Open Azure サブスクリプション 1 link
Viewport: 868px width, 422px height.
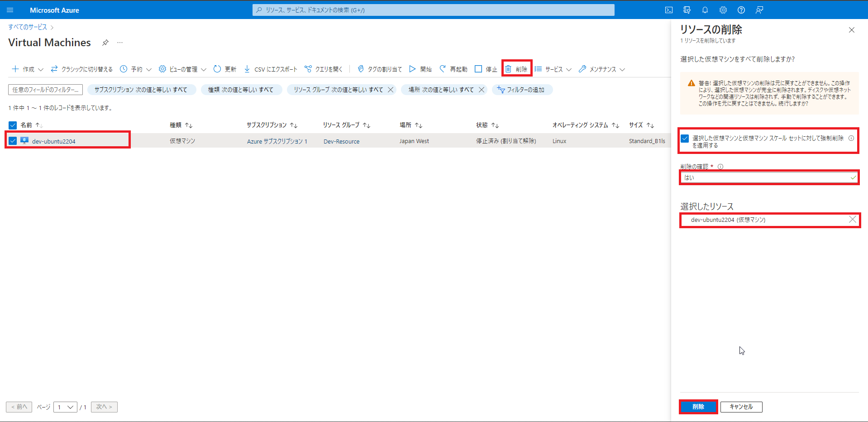click(x=277, y=141)
